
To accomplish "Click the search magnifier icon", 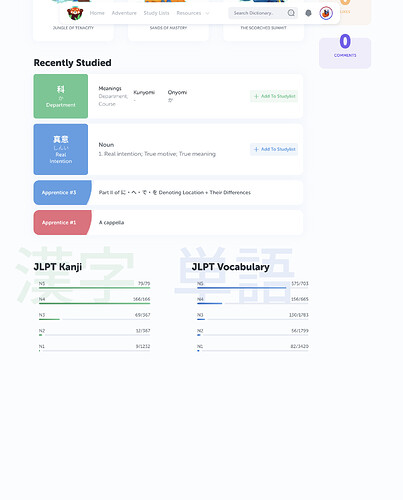I will click(291, 13).
